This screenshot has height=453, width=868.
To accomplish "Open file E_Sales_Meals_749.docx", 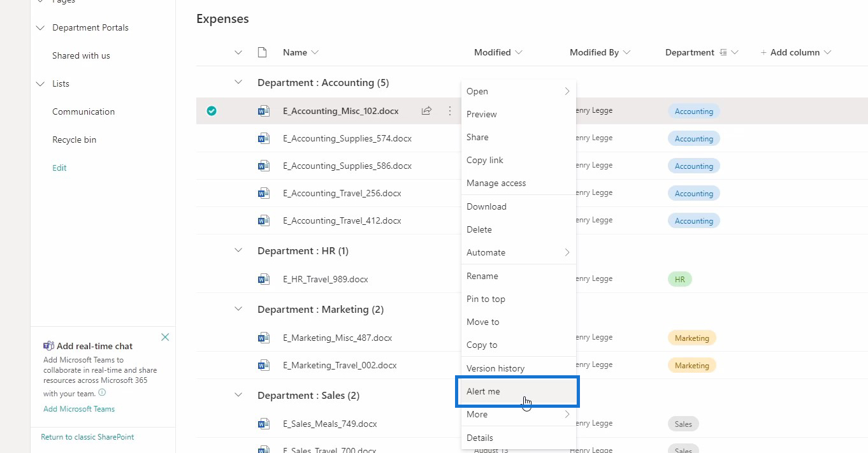I will [330, 424].
